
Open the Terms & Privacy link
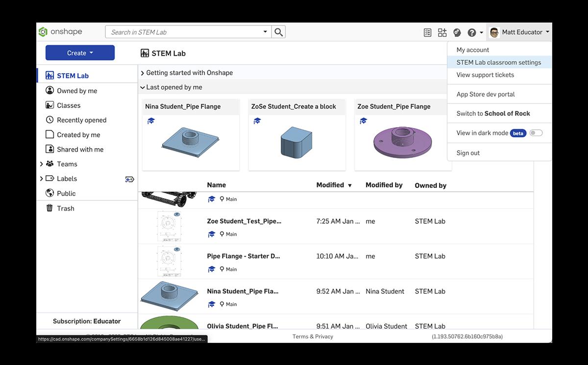tap(313, 337)
